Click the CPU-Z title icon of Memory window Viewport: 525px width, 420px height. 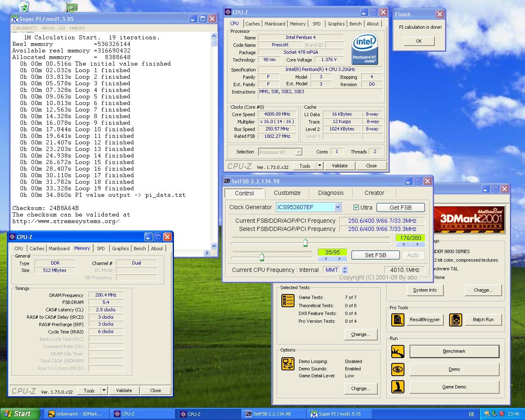coord(12,237)
